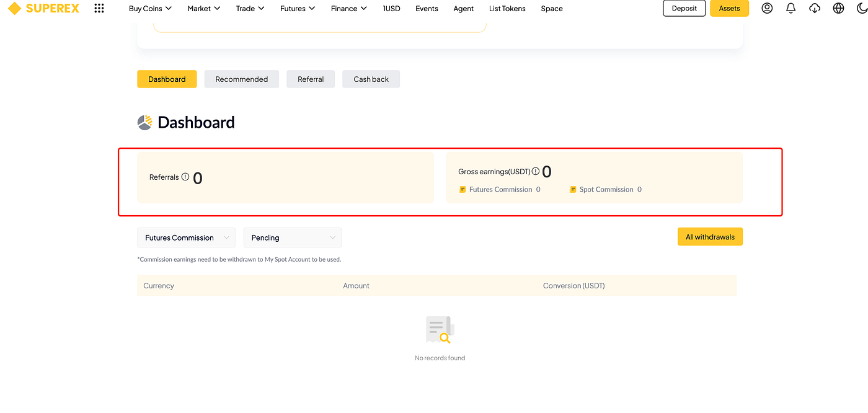Show the Referrals info tooltip icon
This screenshot has width=868, height=413.
pyautogui.click(x=185, y=177)
